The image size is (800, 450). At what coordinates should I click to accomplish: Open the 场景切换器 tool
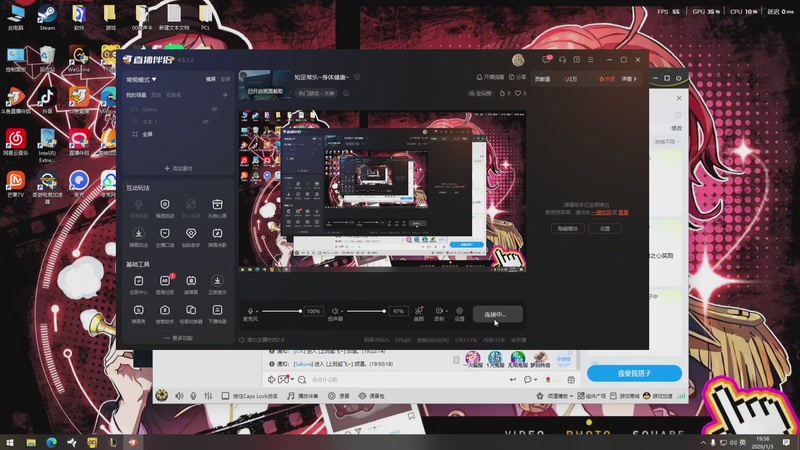tap(191, 313)
